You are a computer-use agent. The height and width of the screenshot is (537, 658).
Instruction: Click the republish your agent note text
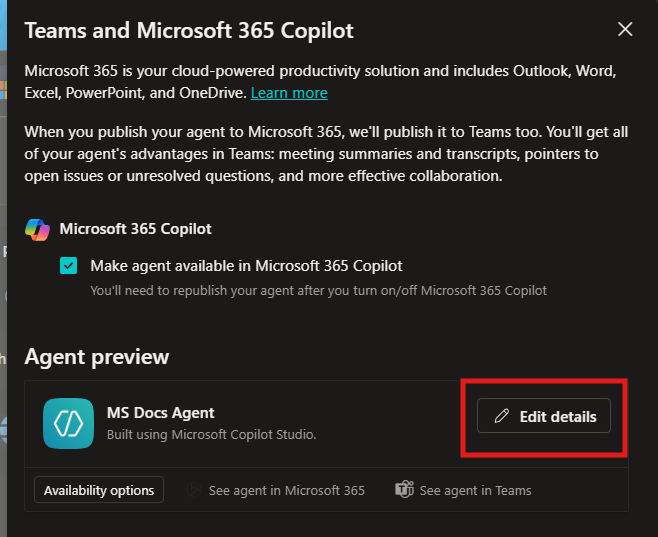click(319, 290)
